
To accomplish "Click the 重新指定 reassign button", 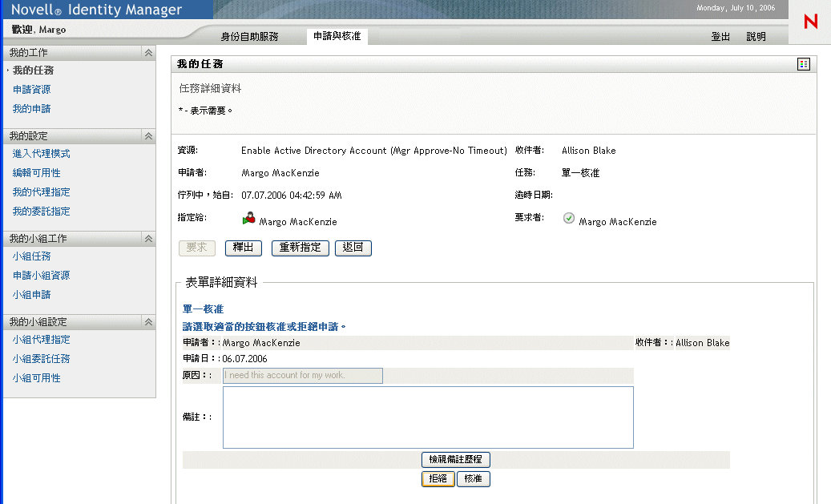I will tap(300, 248).
